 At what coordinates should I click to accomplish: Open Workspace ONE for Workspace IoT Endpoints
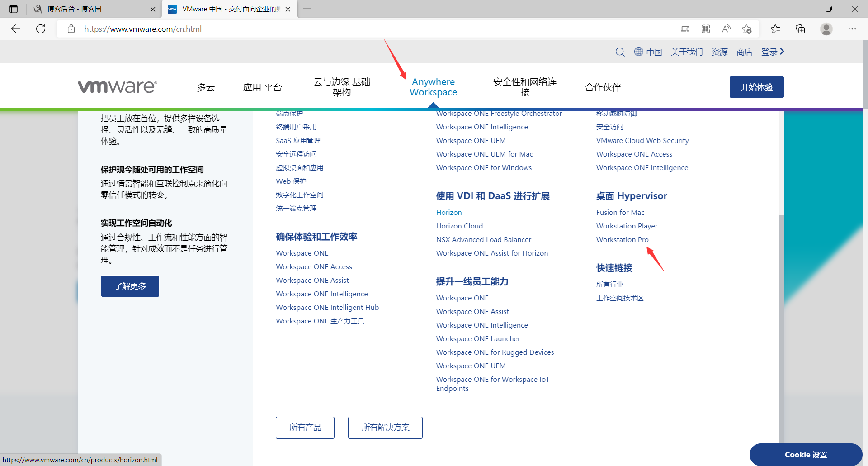click(493, 384)
